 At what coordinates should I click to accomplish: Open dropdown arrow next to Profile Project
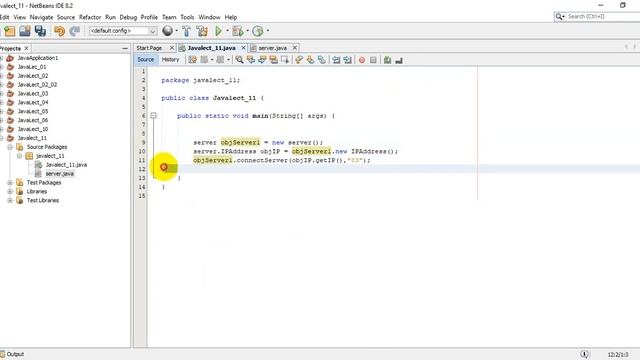click(x=268, y=31)
